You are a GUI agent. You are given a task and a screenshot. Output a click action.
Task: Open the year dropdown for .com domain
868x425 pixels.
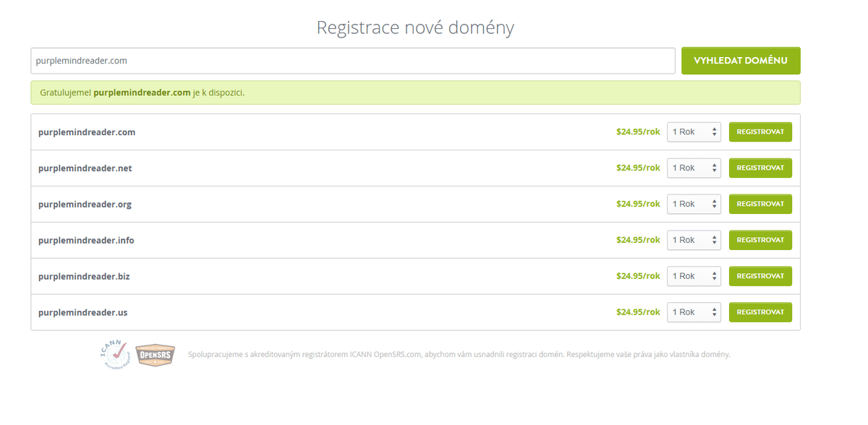(694, 132)
